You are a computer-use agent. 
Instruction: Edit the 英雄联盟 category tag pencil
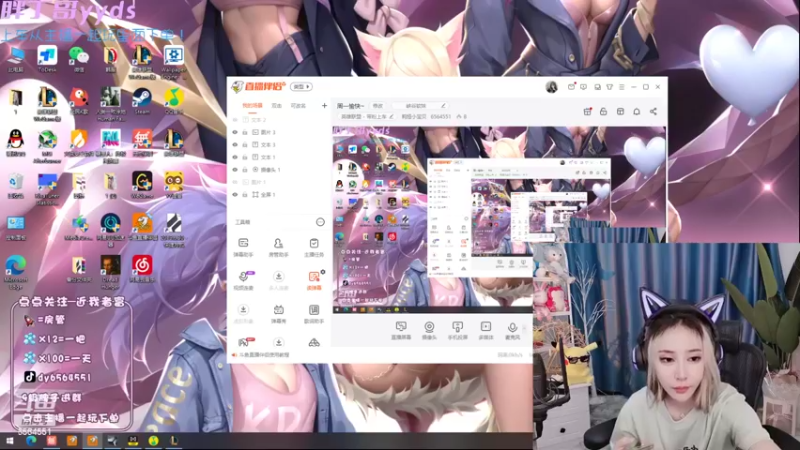coord(391,117)
